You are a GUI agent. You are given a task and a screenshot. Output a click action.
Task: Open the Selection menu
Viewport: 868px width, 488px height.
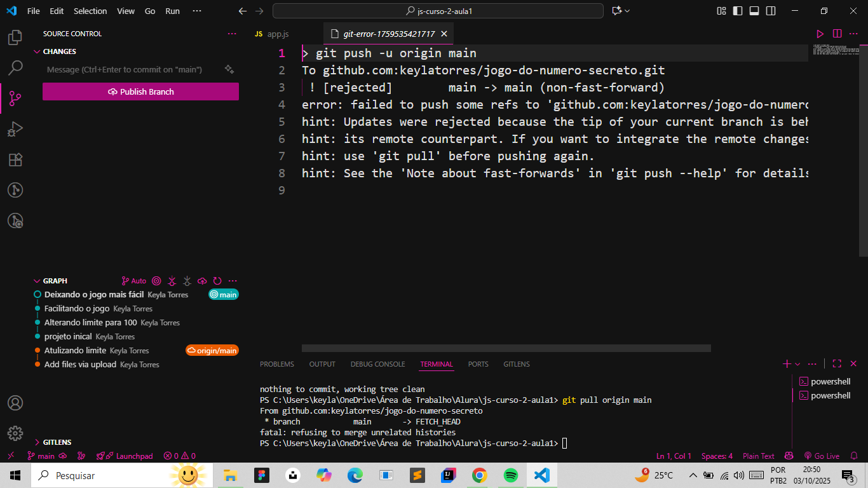click(x=90, y=11)
